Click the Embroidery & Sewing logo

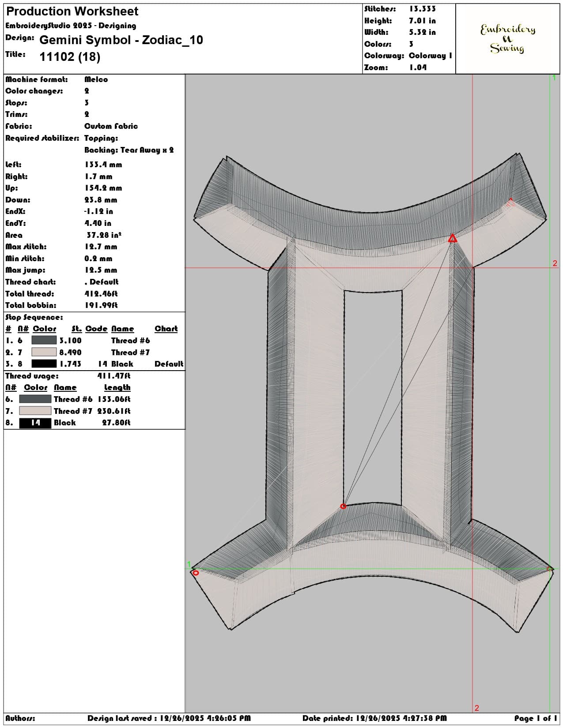point(508,39)
